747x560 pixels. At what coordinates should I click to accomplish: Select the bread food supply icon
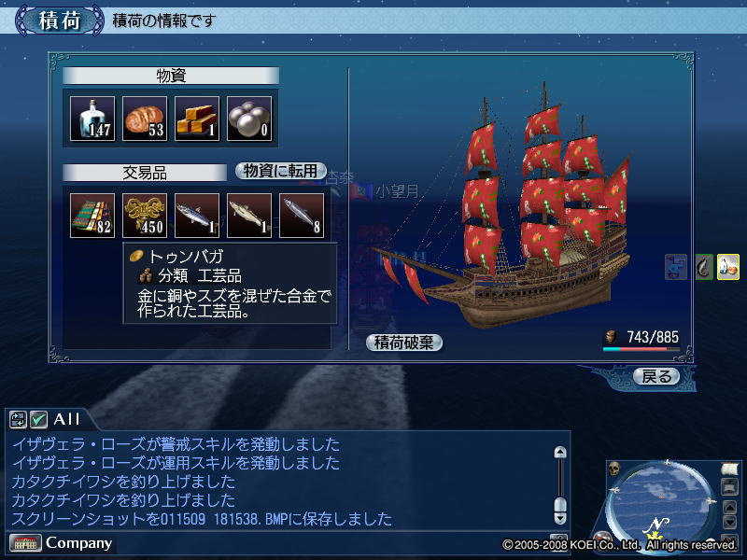[145, 119]
